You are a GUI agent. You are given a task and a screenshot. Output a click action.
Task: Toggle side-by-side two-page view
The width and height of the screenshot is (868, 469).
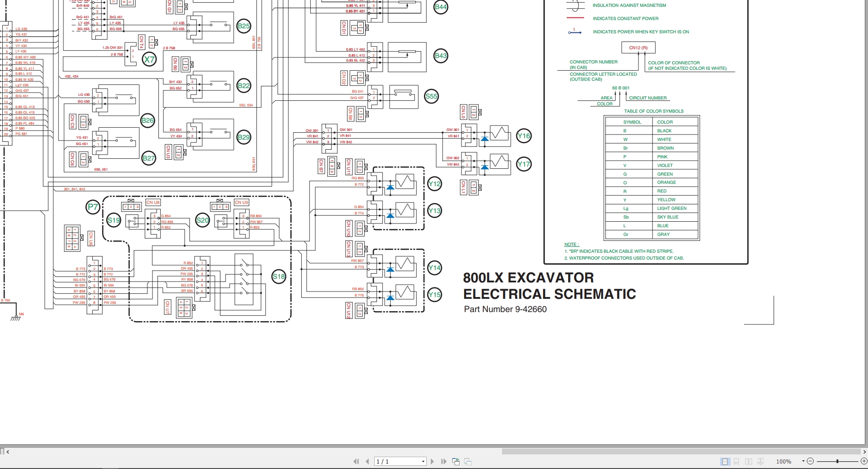748,461
